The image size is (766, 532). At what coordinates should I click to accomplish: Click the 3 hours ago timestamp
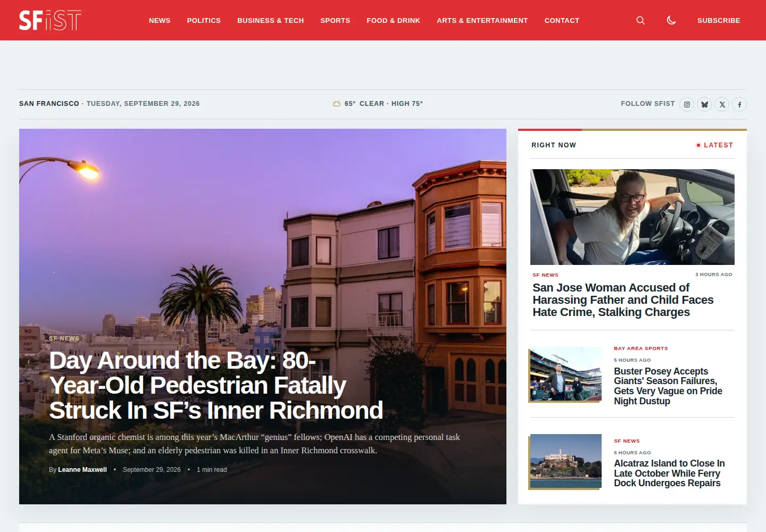point(714,275)
